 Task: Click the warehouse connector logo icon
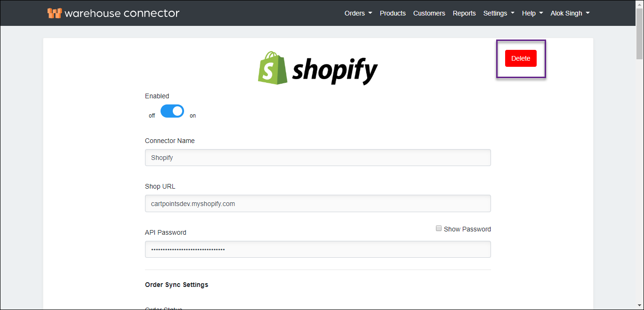point(55,13)
